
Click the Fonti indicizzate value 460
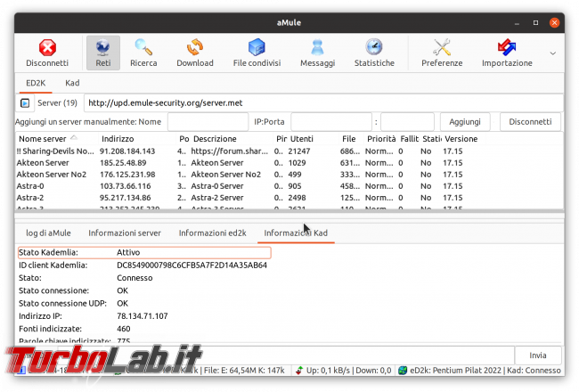tap(123, 329)
